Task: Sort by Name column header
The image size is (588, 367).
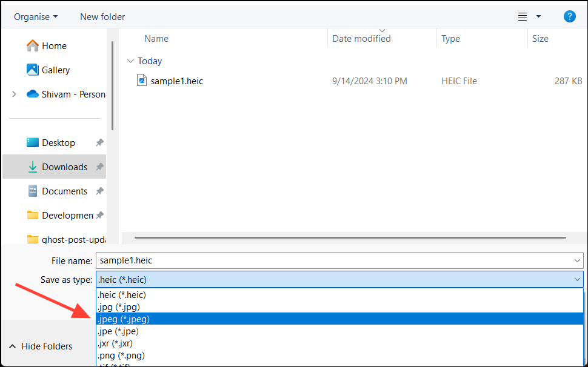Action: (156, 39)
